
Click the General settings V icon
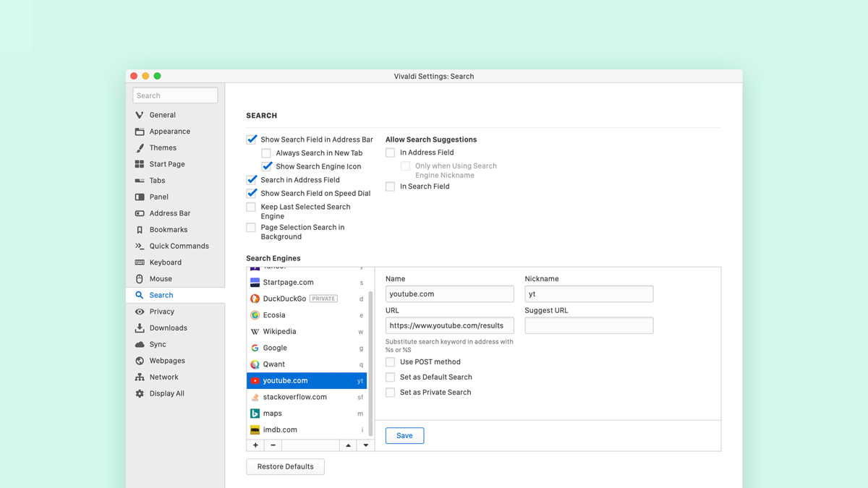140,115
